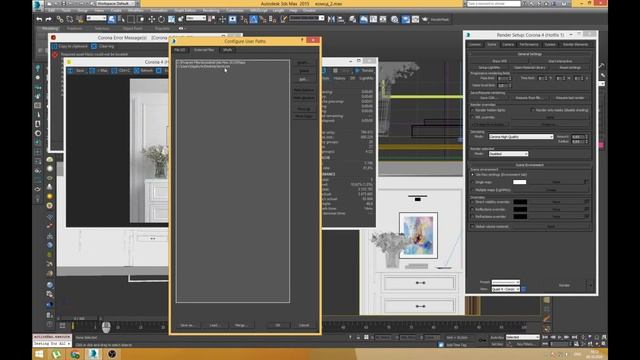This screenshot has width=640, height=360.
Task: Toggle Refractions override checkbox
Action: (x=473, y=217)
